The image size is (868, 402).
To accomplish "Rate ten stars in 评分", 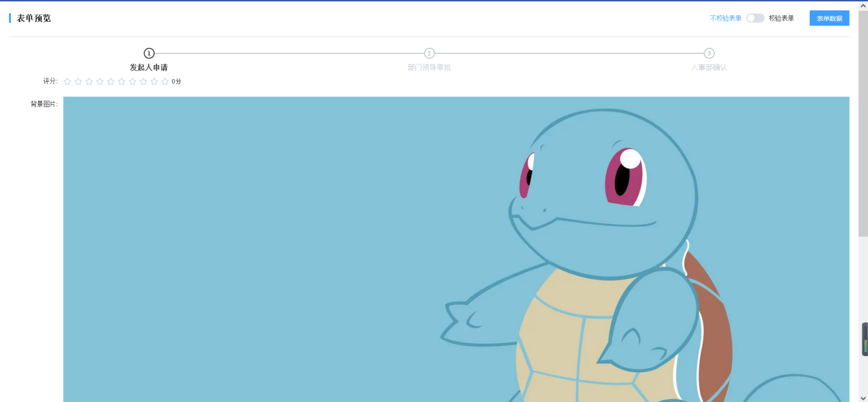I will (x=165, y=81).
